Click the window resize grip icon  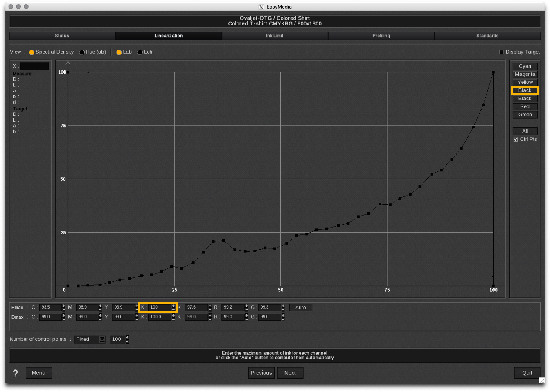click(541, 380)
